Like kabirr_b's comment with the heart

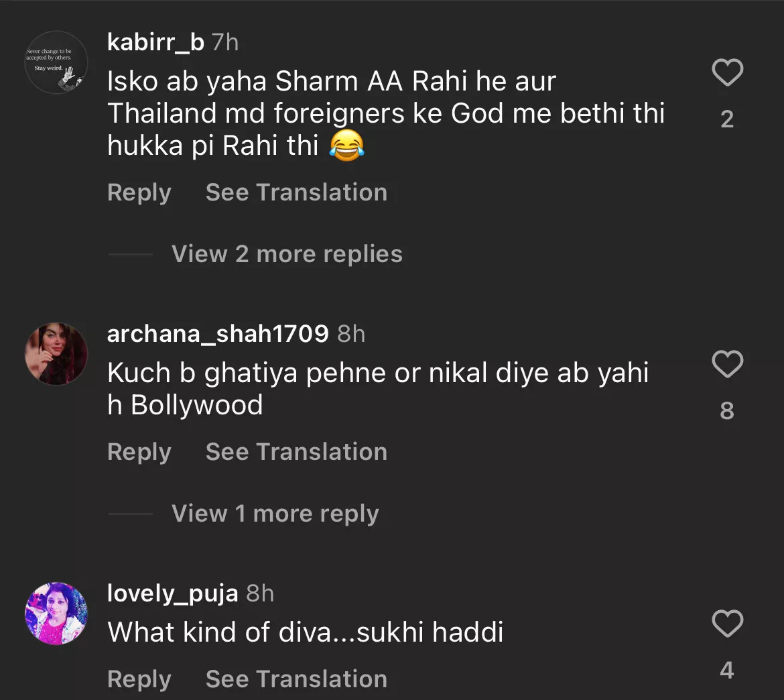click(727, 72)
